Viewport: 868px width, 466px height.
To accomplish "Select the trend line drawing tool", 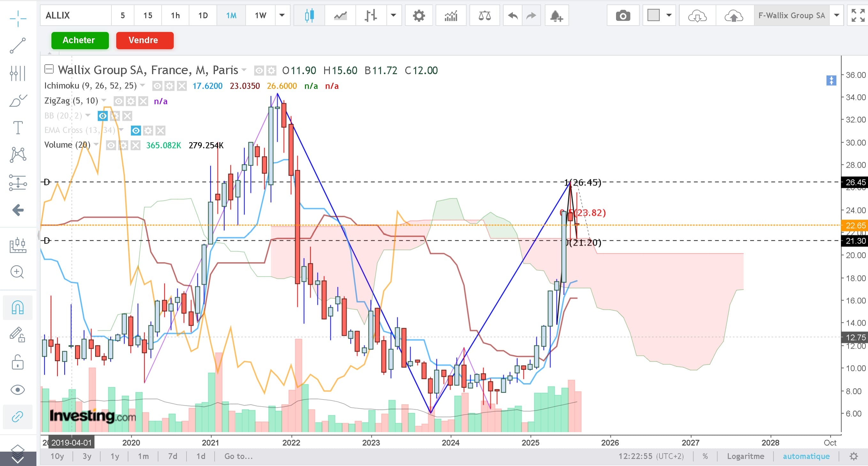I will [x=18, y=45].
